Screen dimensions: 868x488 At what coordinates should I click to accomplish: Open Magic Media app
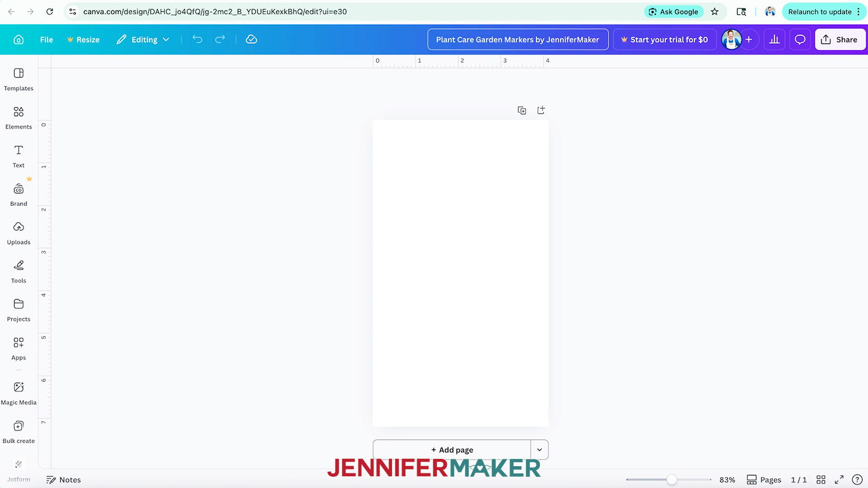(18, 394)
